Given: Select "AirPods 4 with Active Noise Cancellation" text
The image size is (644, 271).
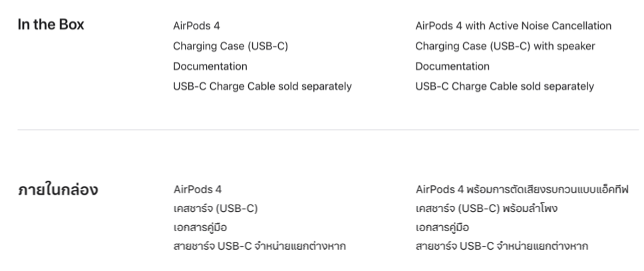Looking at the screenshot, I should 513,27.
